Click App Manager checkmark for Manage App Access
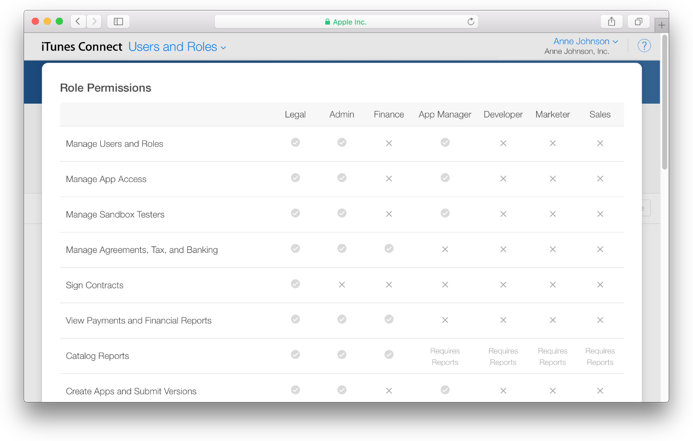The height and width of the screenshot is (441, 693). (x=445, y=178)
